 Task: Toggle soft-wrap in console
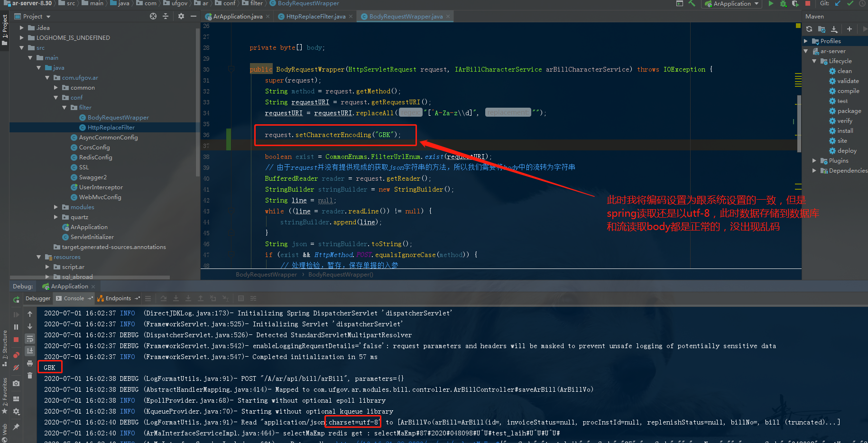click(x=30, y=339)
